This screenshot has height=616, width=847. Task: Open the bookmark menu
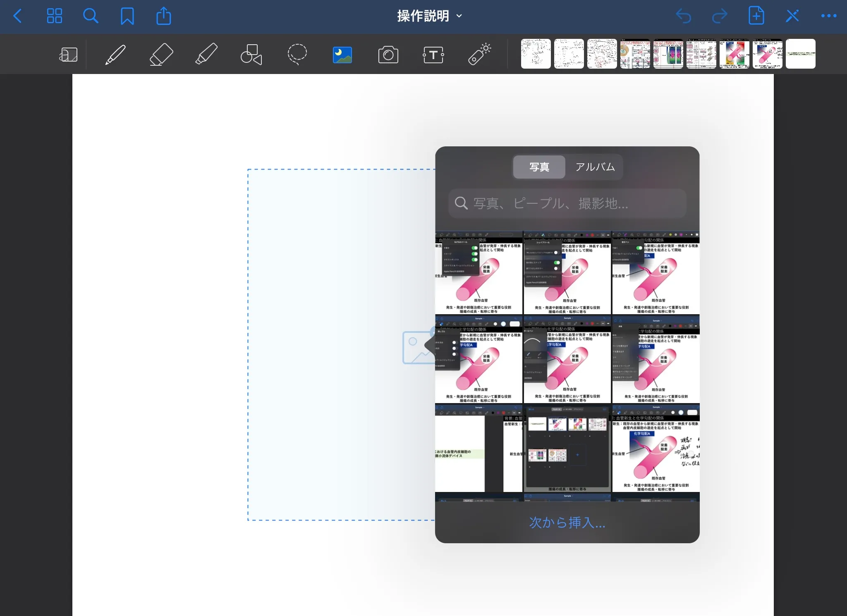(x=127, y=16)
